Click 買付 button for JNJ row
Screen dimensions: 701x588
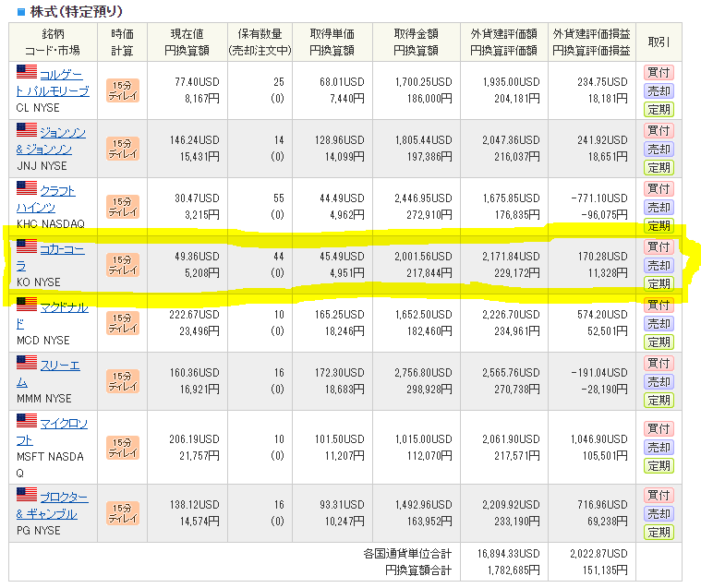pos(659,130)
